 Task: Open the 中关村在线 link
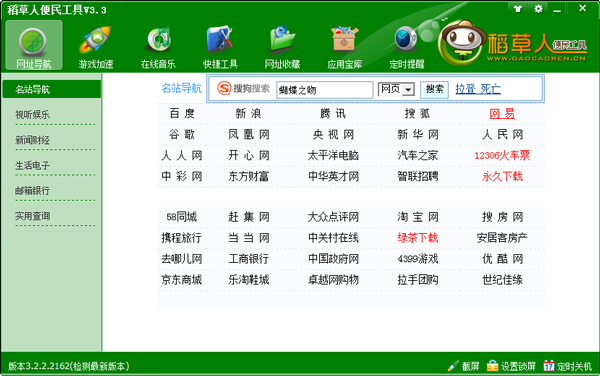pos(333,238)
